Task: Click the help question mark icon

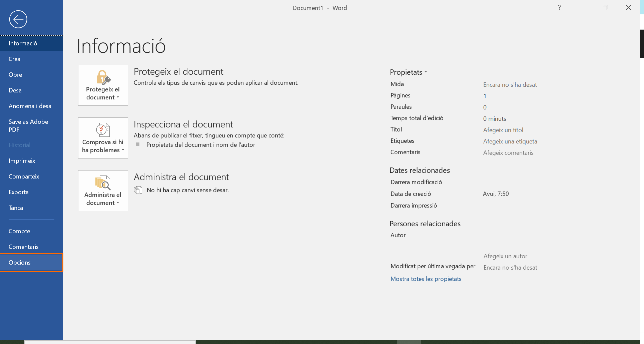Action: coord(559,8)
